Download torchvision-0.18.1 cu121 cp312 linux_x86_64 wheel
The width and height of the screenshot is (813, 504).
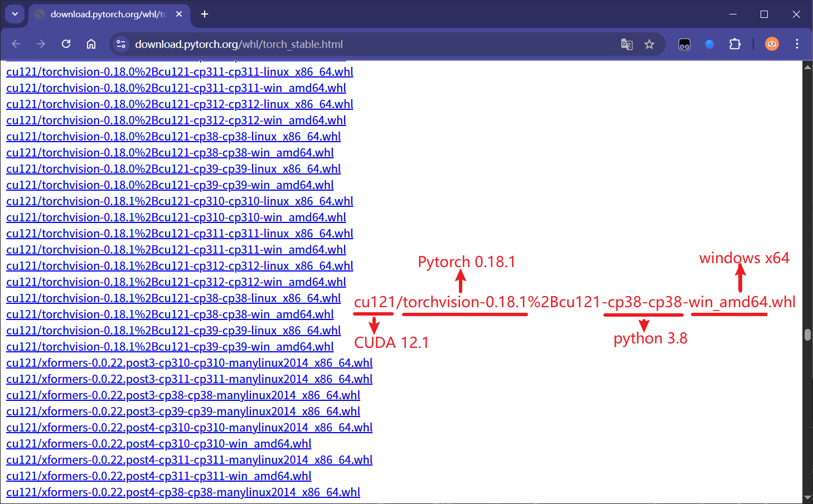pyautogui.click(x=180, y=266)
